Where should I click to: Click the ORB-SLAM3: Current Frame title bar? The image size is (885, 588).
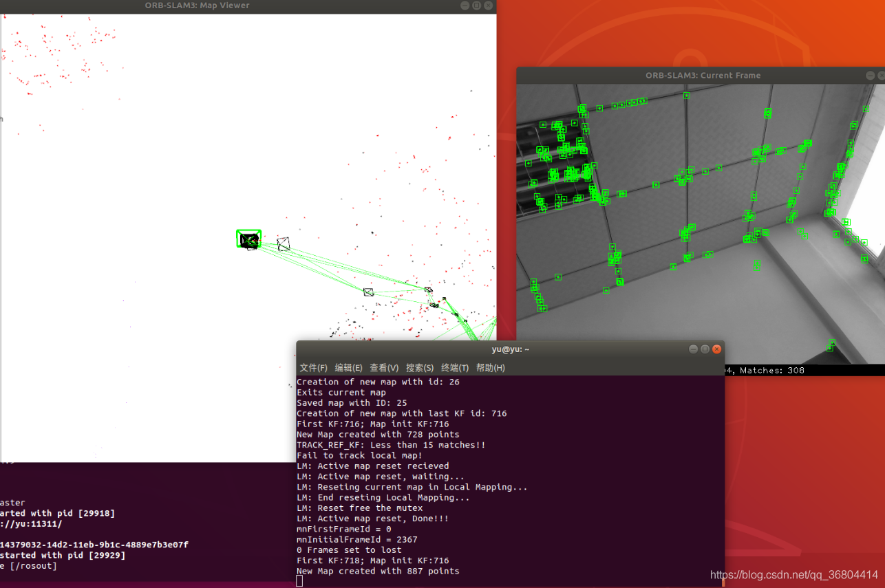click(701, 76)
